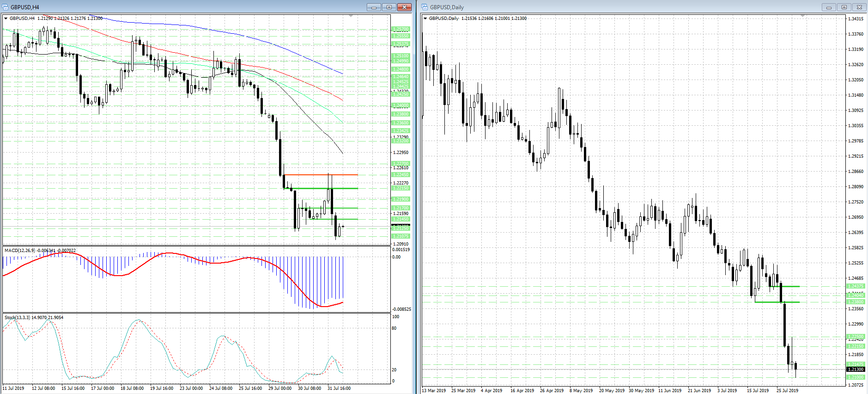Minimize the GBPUSD,Daily chart window
Viewport: 868px width, 394px height.
pos(829,7)
